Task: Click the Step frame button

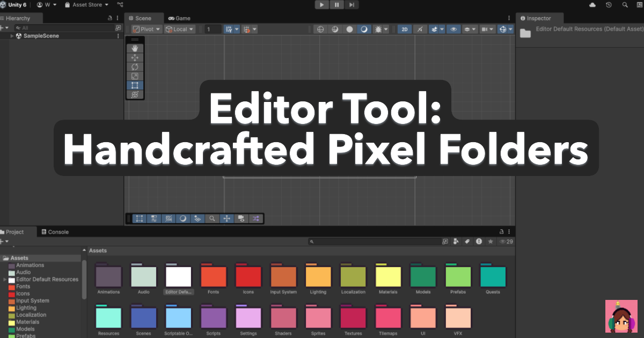Action: point(352,5)
